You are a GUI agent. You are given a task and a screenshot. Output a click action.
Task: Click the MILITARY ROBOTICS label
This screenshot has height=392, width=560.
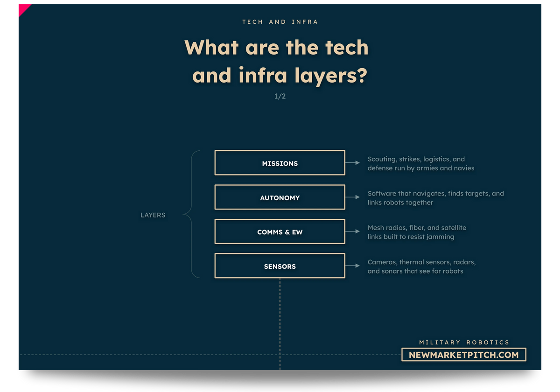tap(464, 342)
